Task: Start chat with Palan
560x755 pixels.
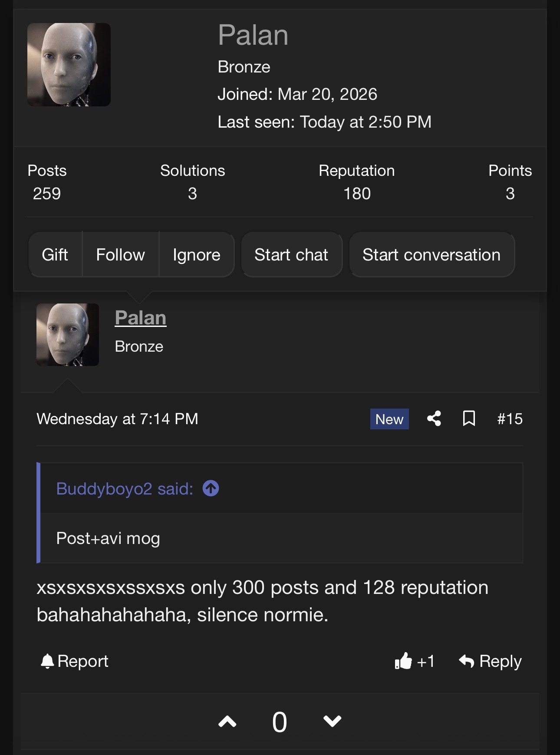Action: (291, 254)
